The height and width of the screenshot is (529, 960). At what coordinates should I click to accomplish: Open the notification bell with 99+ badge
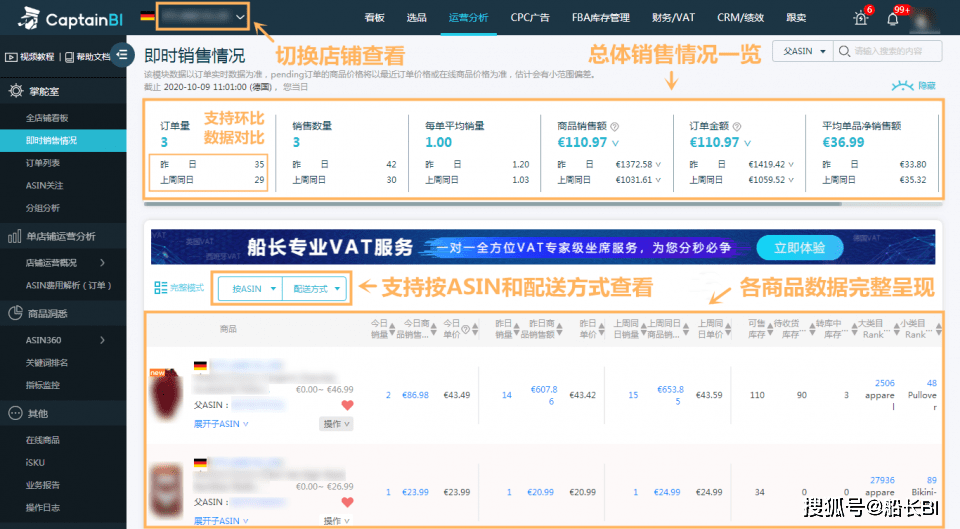[x=893, y=18]
